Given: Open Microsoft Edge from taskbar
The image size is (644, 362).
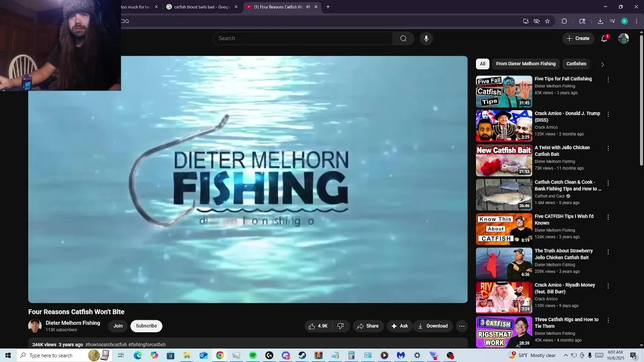Looking at the screenshot, I should coord(137,355).
